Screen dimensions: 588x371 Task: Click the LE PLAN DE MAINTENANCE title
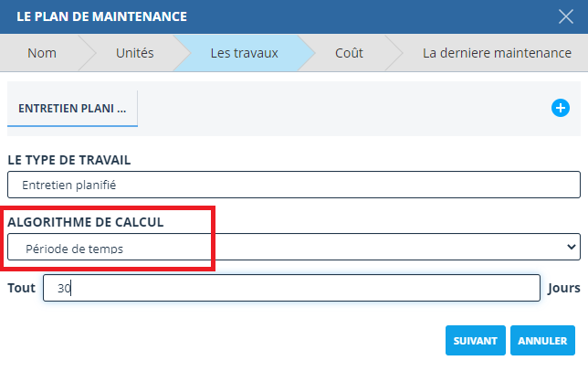(x=102, y=16)
